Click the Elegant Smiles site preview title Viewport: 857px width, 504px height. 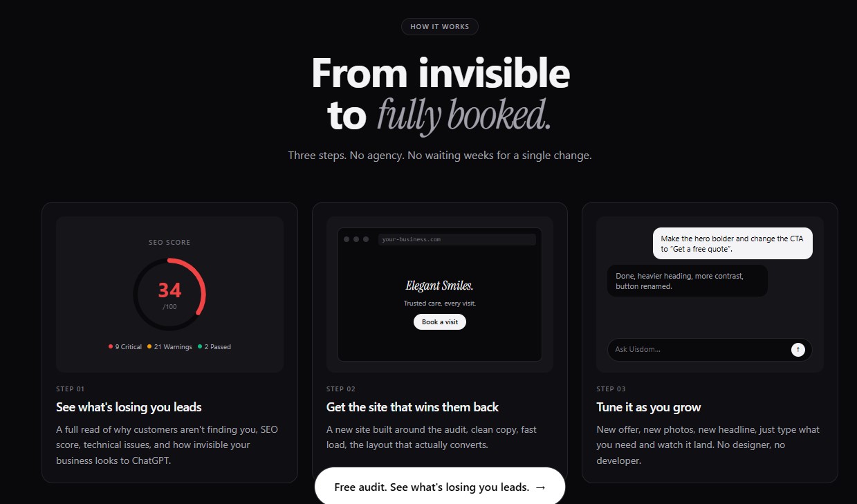click(440, 286)
